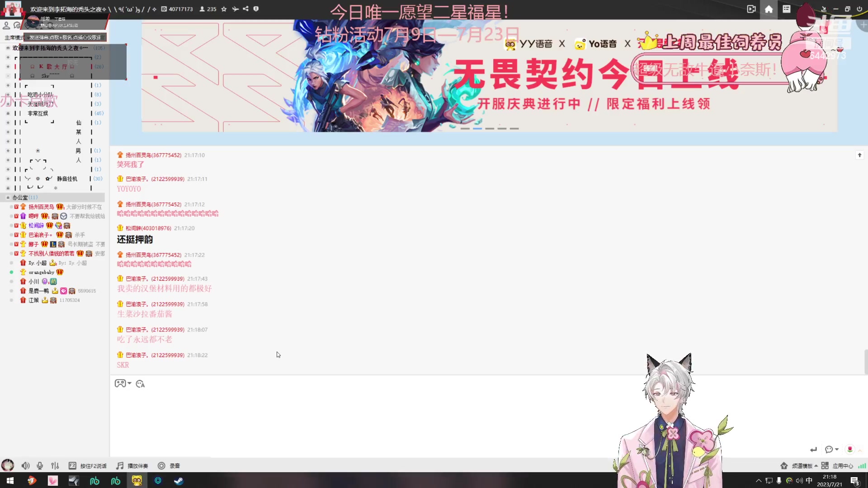Click sender 巴渝浪子 on 21:18:22 message
The height and width of the screenshot is (488, 868).
155,355
